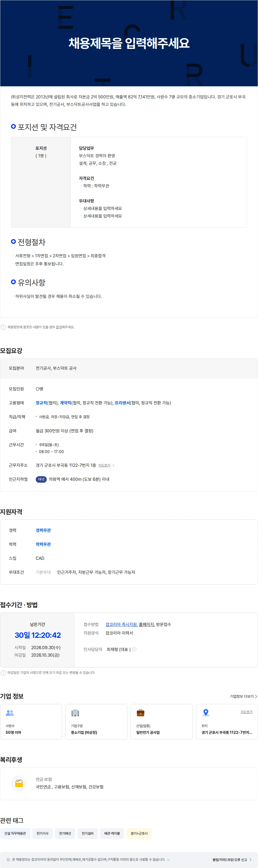This screenshot has height=868, width=258.
Task: Click the chevron after the 근무지주소 지도보기 link
Action: tap(113, 465)
